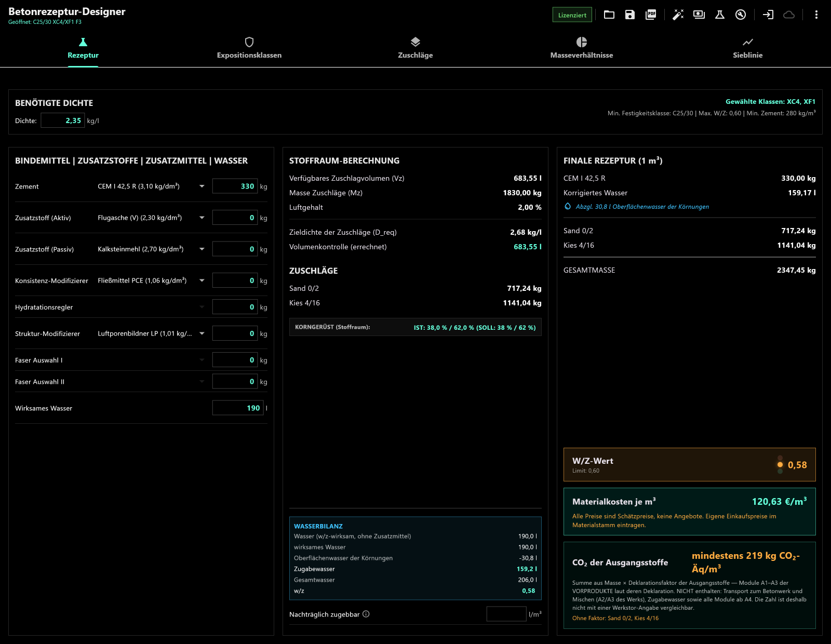Screen dimensions: 831x644
Task: Select the Zusatzstoff (Aktiv) kg input
Action: (x=235, y=218)
